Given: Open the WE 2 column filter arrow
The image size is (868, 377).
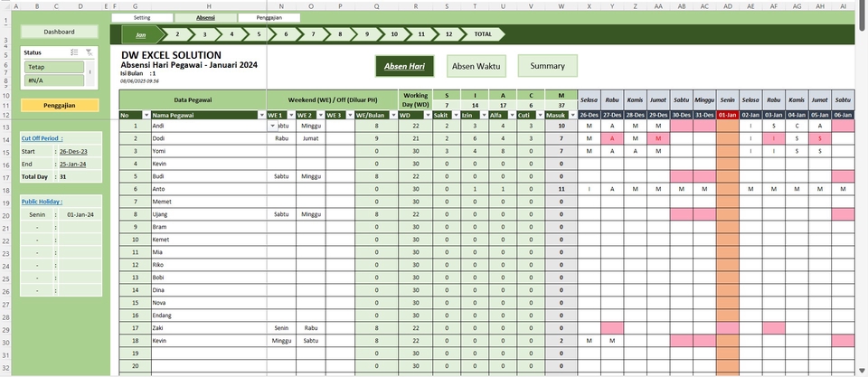Looking at the screenshot, I should 320,115.
